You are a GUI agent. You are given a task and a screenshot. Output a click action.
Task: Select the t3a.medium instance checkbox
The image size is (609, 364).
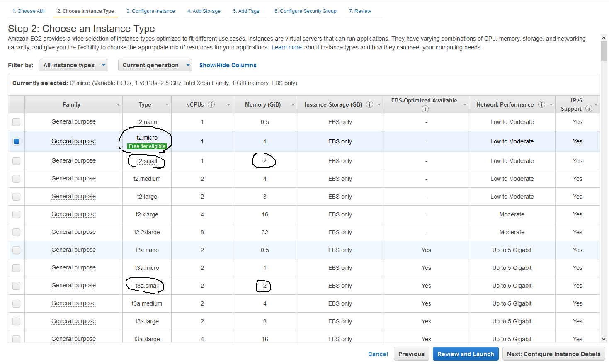point(16,303)
